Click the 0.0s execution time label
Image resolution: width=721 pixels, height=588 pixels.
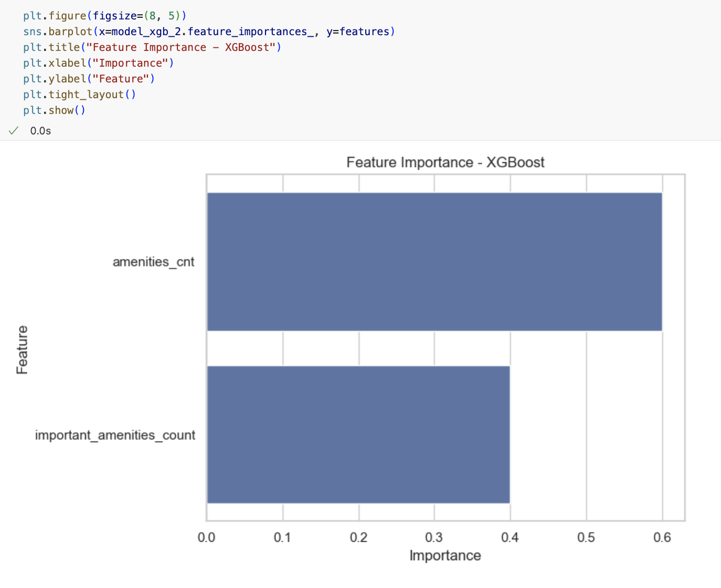click(x=40, y=131)
